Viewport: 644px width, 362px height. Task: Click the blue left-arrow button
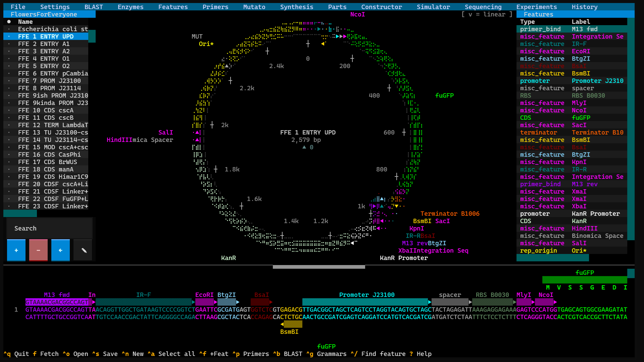coord(60,250)
